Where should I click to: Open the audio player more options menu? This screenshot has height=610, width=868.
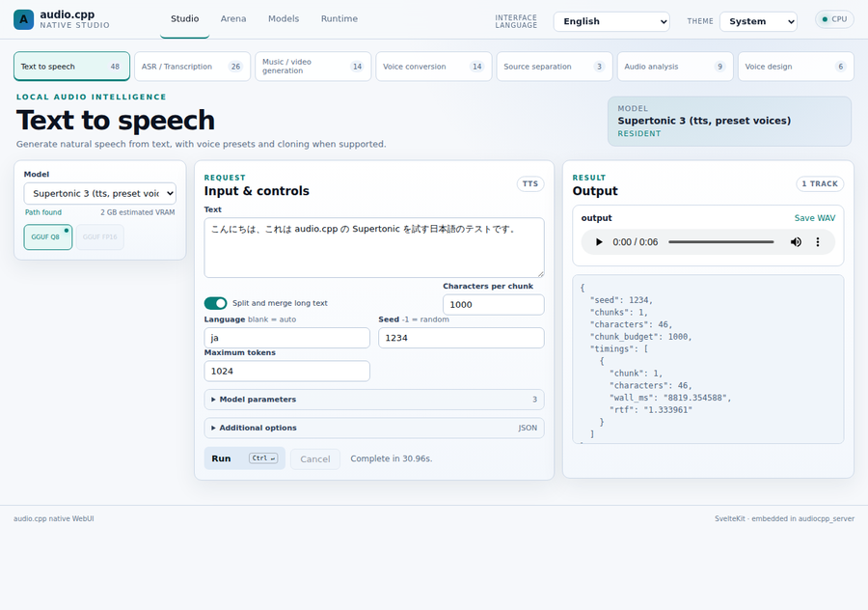[x=818, y=242]
